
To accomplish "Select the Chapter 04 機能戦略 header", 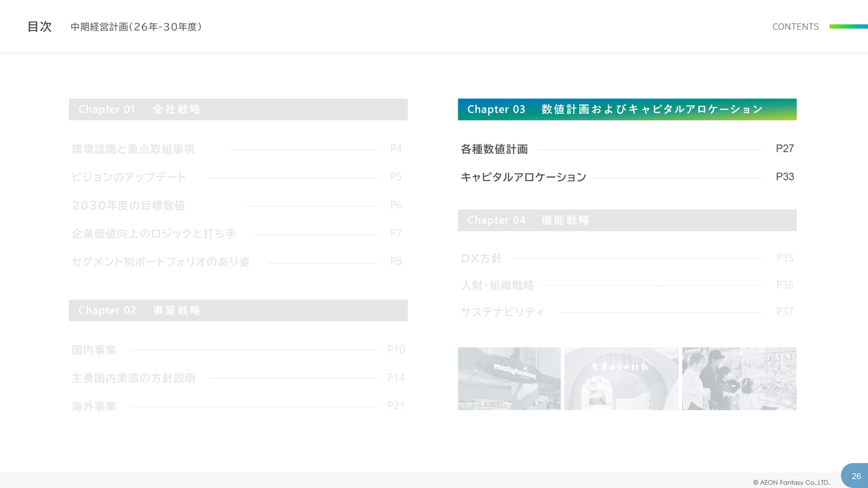I will [627, 220].
